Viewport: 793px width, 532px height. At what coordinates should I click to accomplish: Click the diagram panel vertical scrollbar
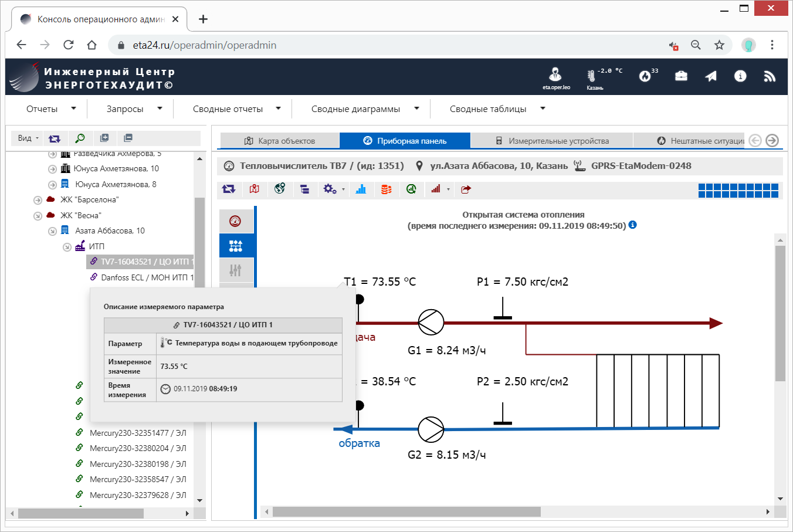coord(780,314)
